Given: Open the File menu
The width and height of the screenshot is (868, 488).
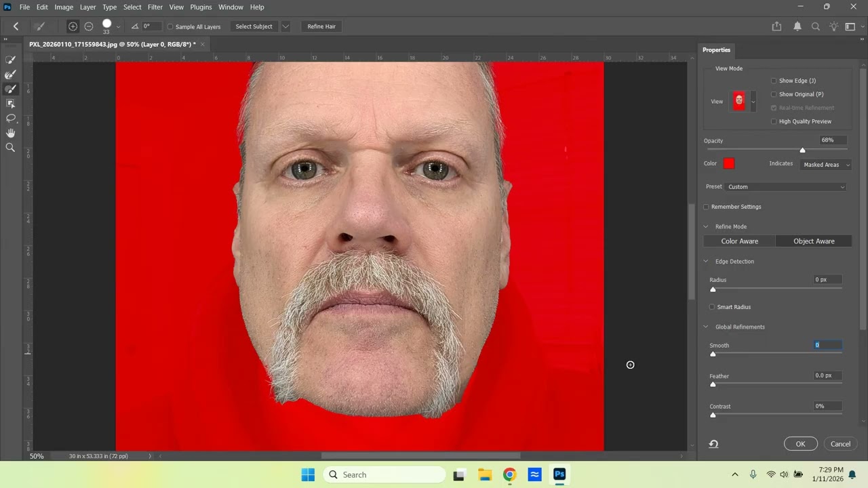Looking at the screenshot, I should (x=24, y=7).
